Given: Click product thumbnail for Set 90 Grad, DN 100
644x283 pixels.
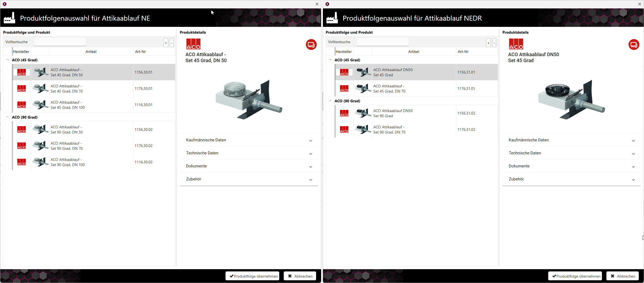Looking at the screenshot, I should 40,162.
